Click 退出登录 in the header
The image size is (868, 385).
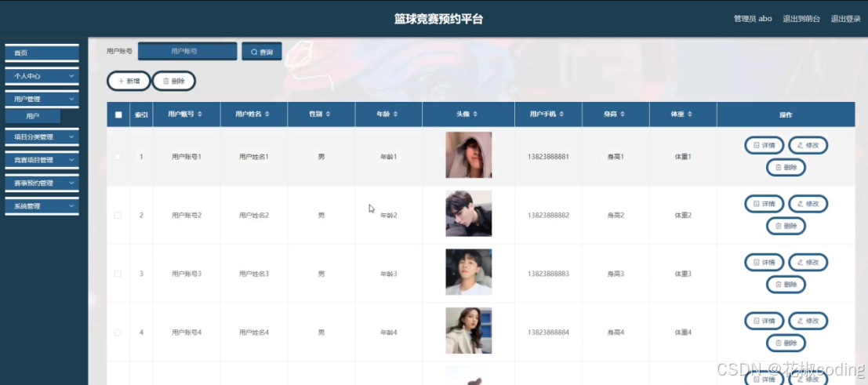click(846, 18)
